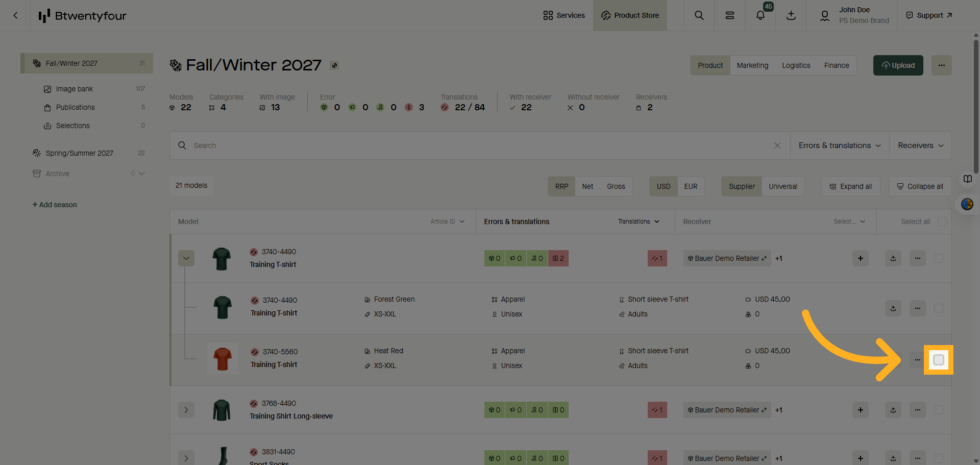980x465 pixels.
Task: Click the link icon beside Fall/Winter 2027 title
Action: [334, 65]
